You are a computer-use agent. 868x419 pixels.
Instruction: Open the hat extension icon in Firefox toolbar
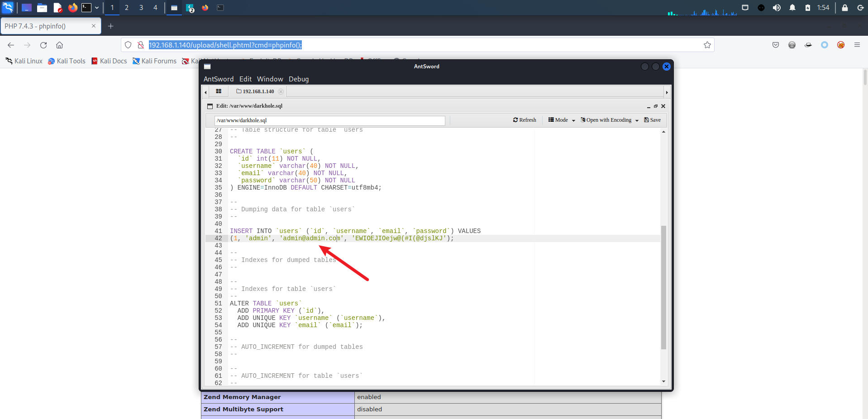[x=808, y=45]
